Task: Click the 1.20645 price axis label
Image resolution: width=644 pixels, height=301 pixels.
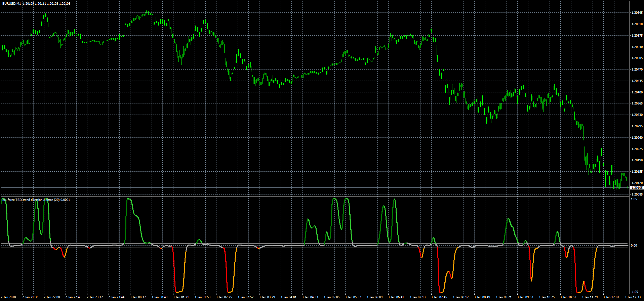Action: [637, 13]
